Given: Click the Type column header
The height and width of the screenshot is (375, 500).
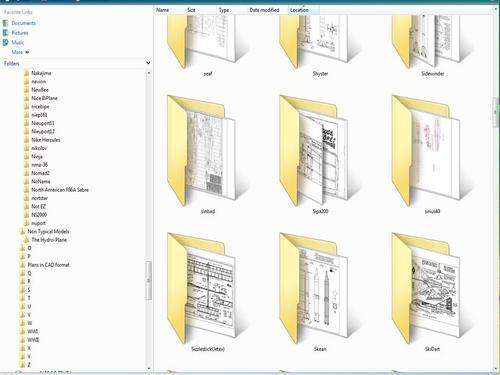Looking at the screenshot, I should point(224,10).
